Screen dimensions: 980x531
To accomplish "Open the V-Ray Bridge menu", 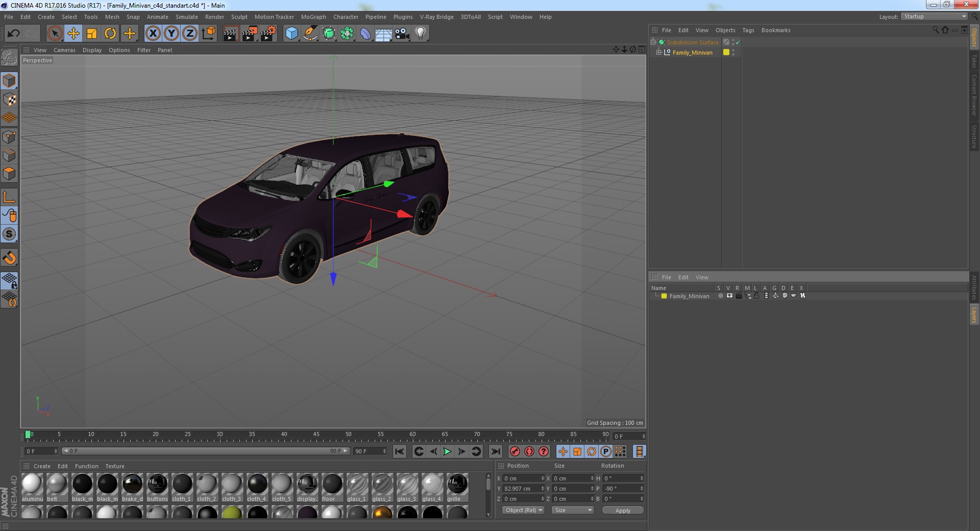I will (x=436, y=17).
